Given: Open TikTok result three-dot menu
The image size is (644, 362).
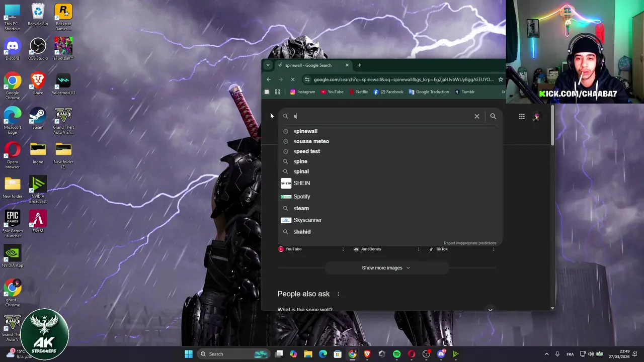Looking at the screenshot, I should tap(494, 249).
